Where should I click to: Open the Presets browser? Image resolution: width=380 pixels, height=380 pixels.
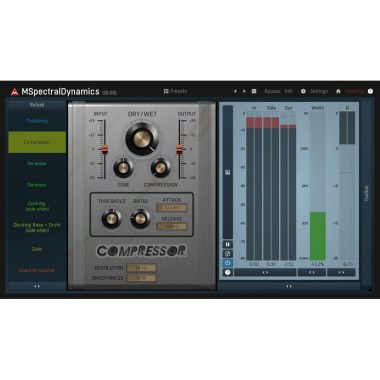coord(175,91)
